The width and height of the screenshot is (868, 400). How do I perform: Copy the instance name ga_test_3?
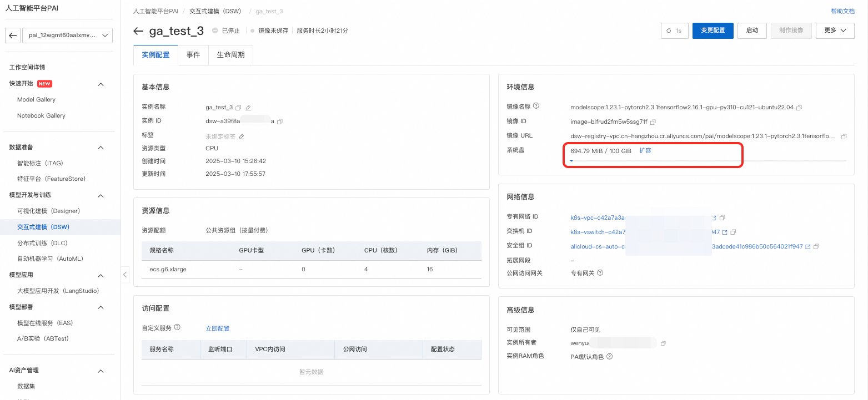point(238,108)
